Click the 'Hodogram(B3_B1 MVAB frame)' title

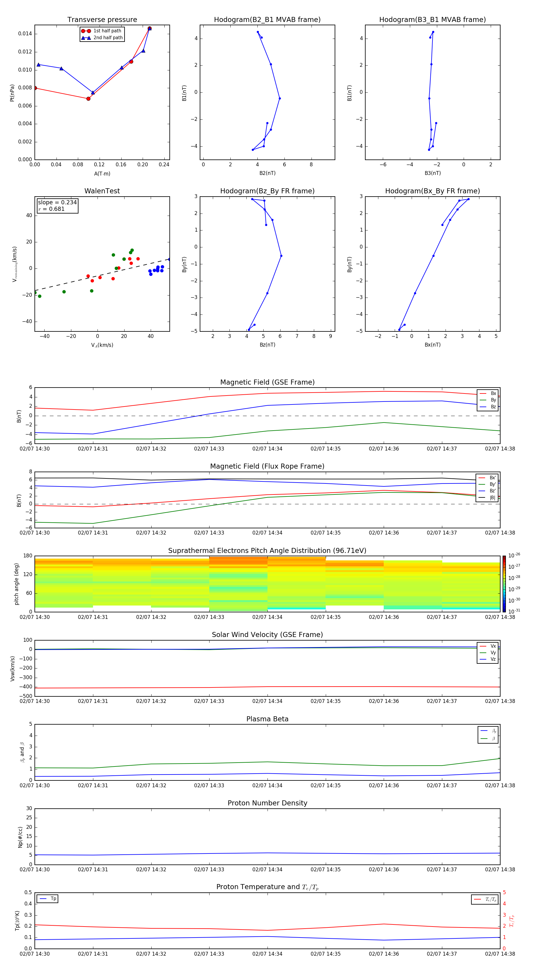432,20
